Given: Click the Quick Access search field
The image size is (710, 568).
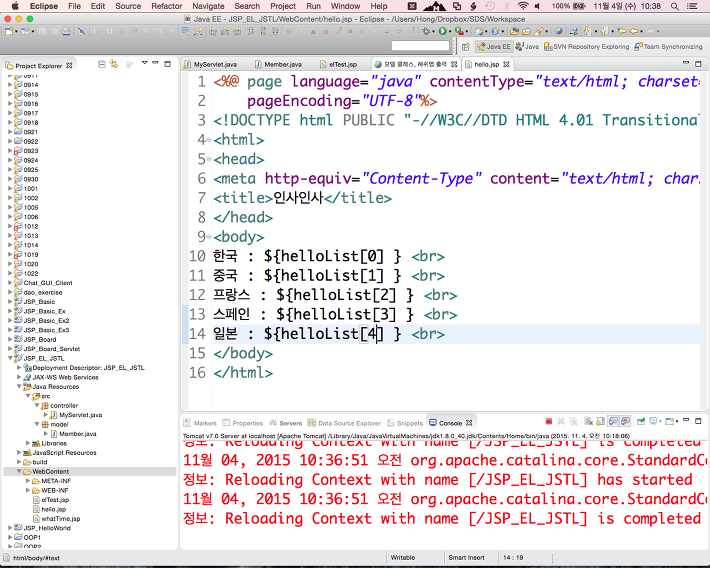Looking at the screenshot, I should 420,46.
